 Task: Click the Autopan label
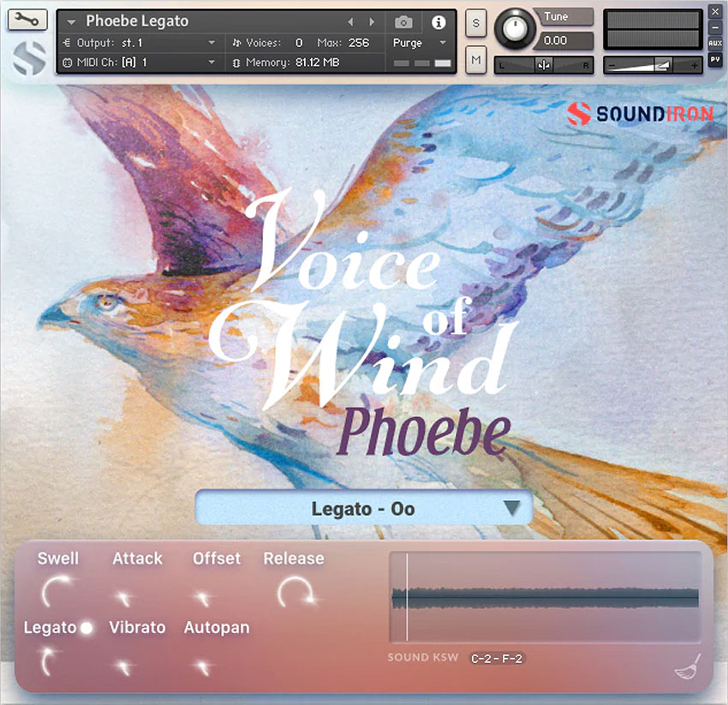[x=217, y=627]
